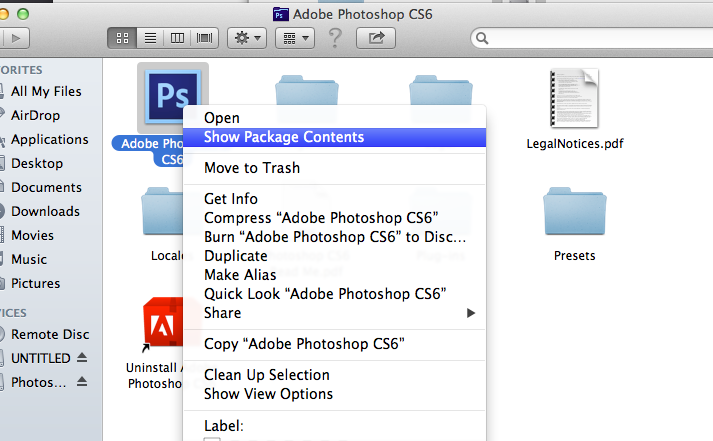This screenshot has height=441, width=713.
Task: Open AirDrop in sidebar
Action: (35, 115)
